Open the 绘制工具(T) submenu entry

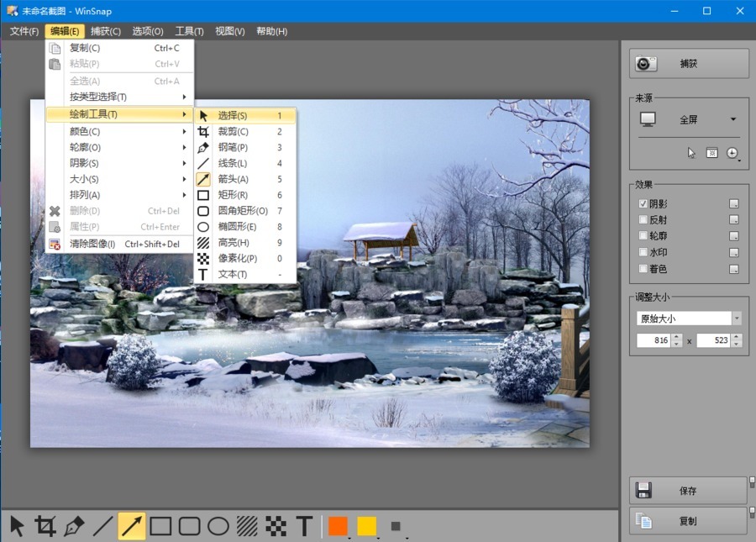pyautogui.click(x=120, y=114)
